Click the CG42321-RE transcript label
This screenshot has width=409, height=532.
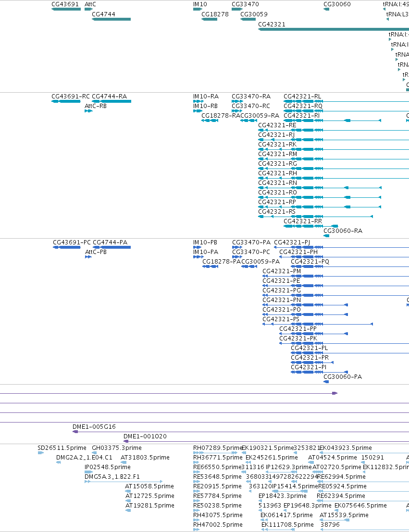point(277,125)
